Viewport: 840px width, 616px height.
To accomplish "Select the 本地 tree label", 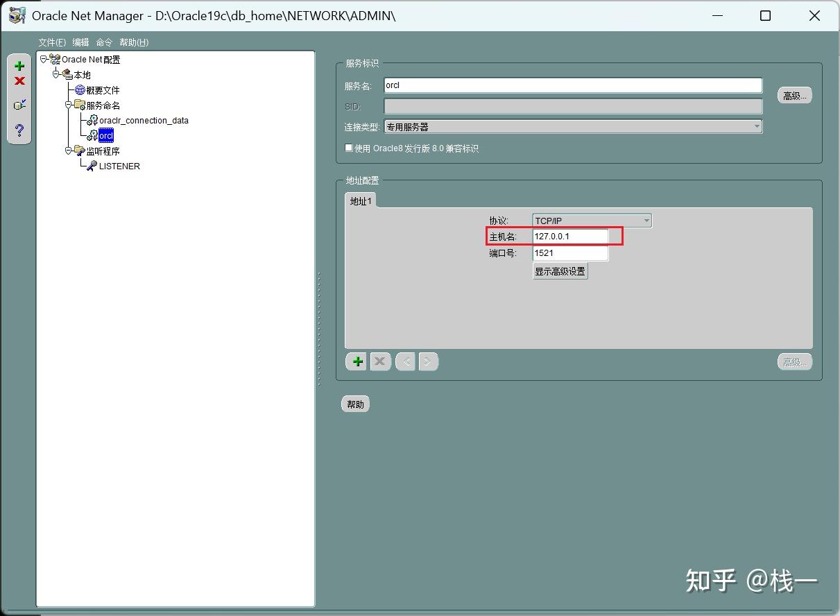I will [82, 75].
